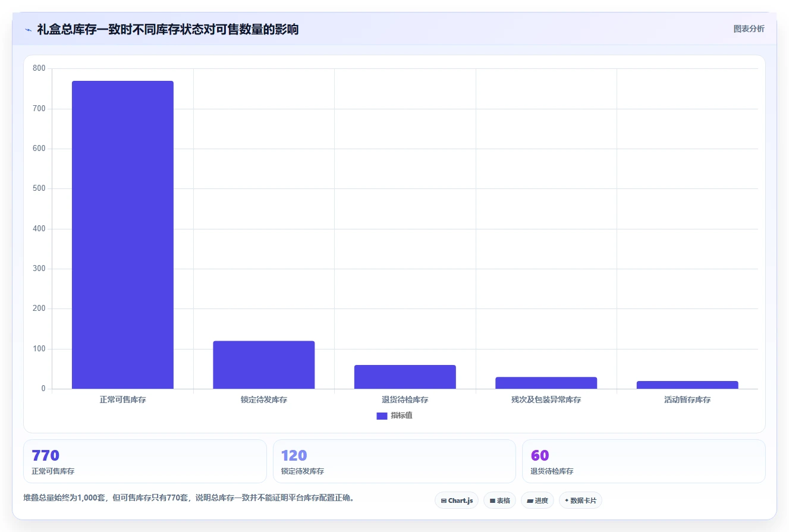Viewport: 789px width, 532px height.
Task: Click the 700 y-axis tick label
Action: click(x=39, y=109)
